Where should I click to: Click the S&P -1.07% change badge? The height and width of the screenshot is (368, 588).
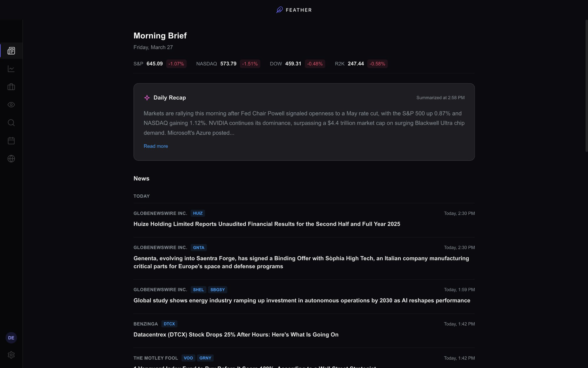176,64
